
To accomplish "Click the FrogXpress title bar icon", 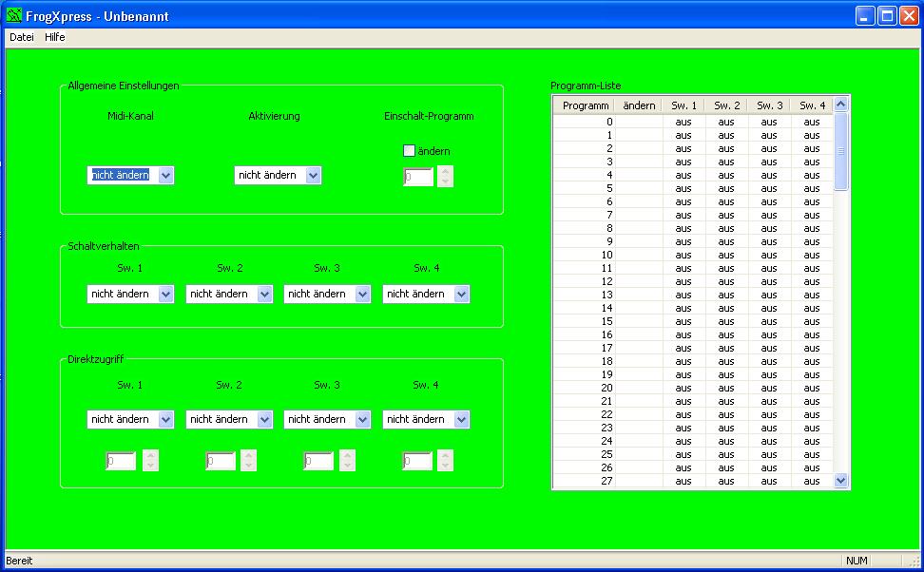I will coord(14,15).
